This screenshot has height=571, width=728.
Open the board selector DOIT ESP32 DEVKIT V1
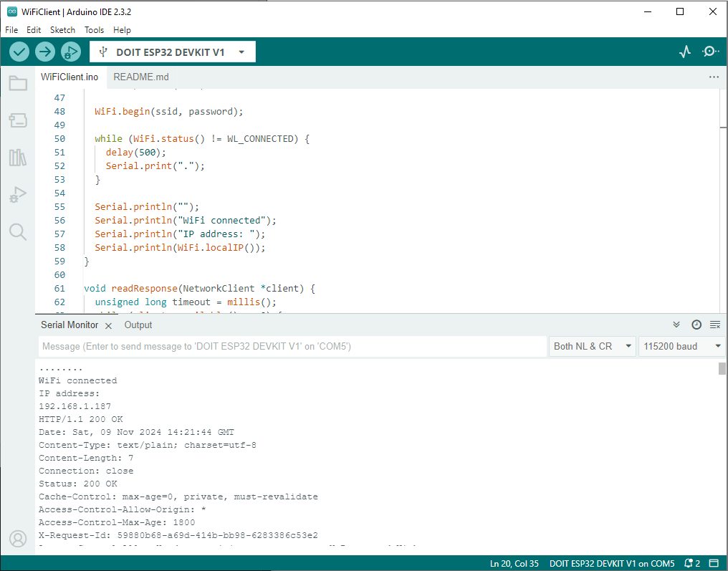click(172, 52)
